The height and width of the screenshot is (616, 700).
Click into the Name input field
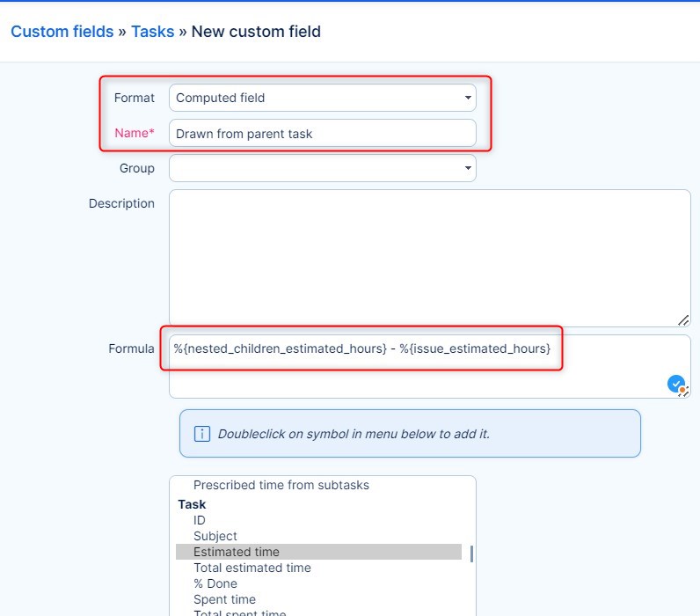(322, 134)
